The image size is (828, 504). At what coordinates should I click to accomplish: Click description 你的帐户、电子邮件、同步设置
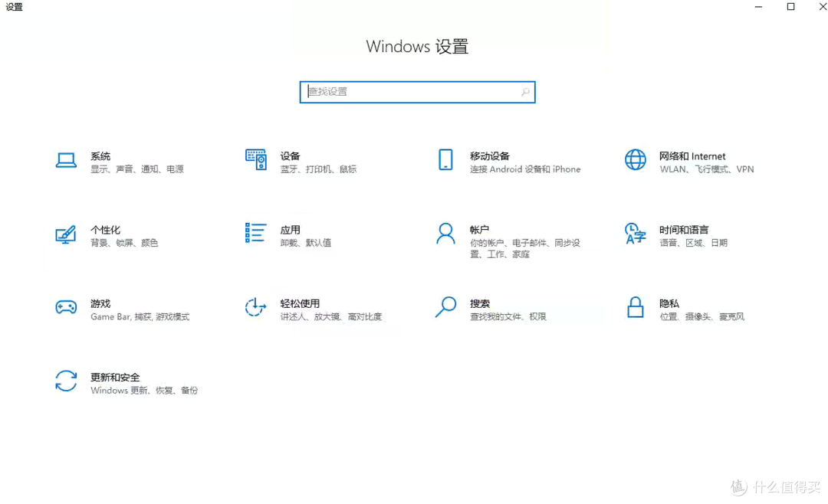tap(525, 249)
